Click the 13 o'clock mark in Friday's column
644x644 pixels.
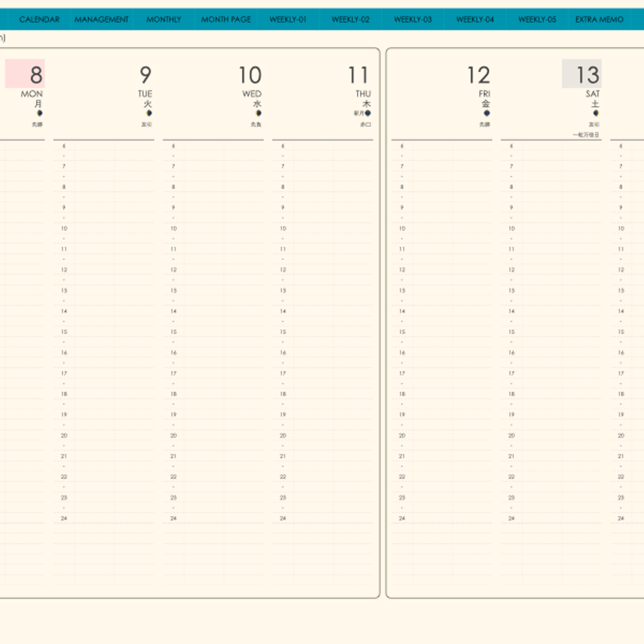pyautogui.click(x=402, y=290)
